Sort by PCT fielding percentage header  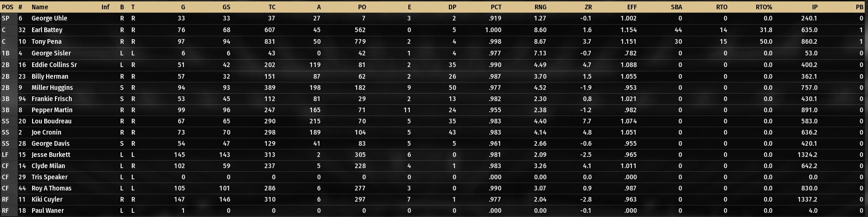point(496,7)
